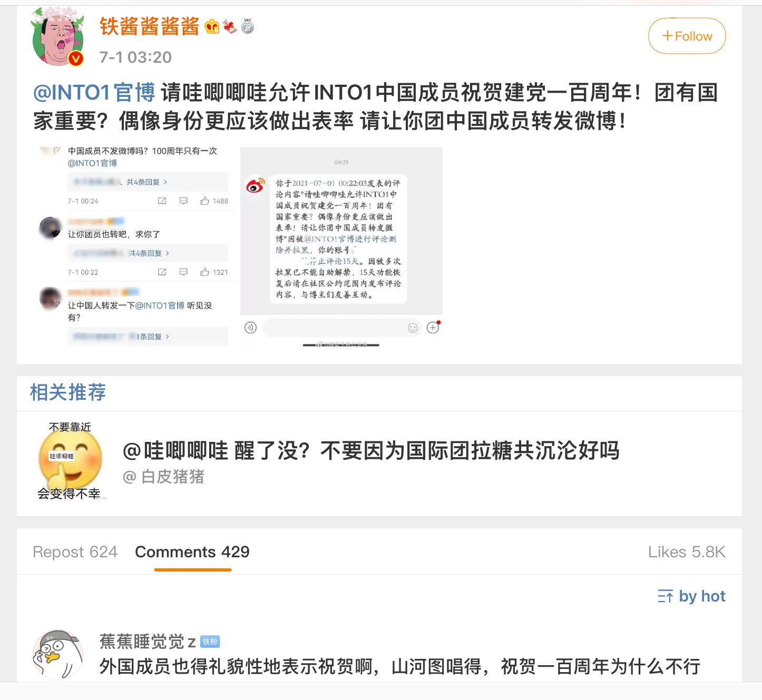Click the silver medal badge beside username

pyautogui.click(x=248, y=26)
